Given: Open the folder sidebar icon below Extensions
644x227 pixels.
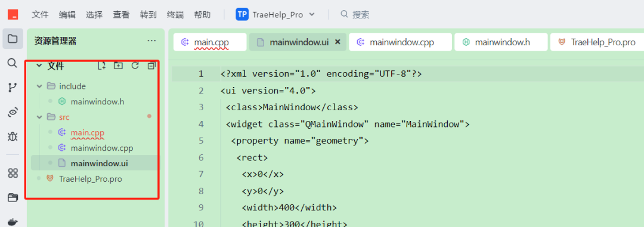Looking at the screenshot, I should point(13,197).
